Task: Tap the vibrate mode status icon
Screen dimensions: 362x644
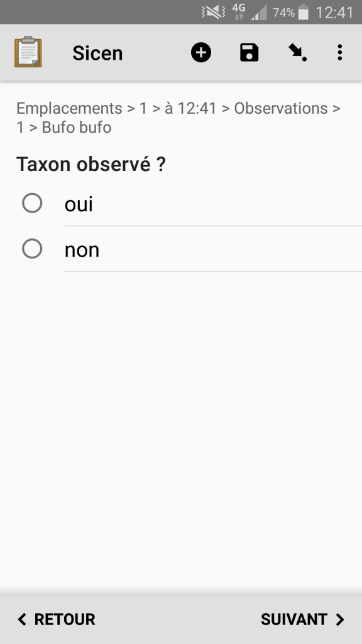Action: pos(214,13)
